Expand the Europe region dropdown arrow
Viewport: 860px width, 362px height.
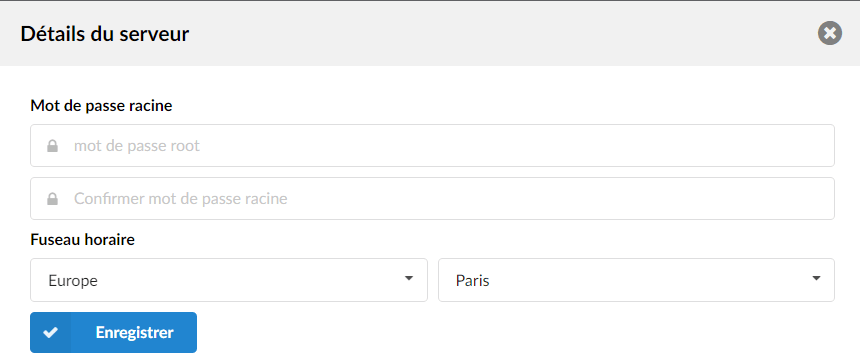pos(409,279)
